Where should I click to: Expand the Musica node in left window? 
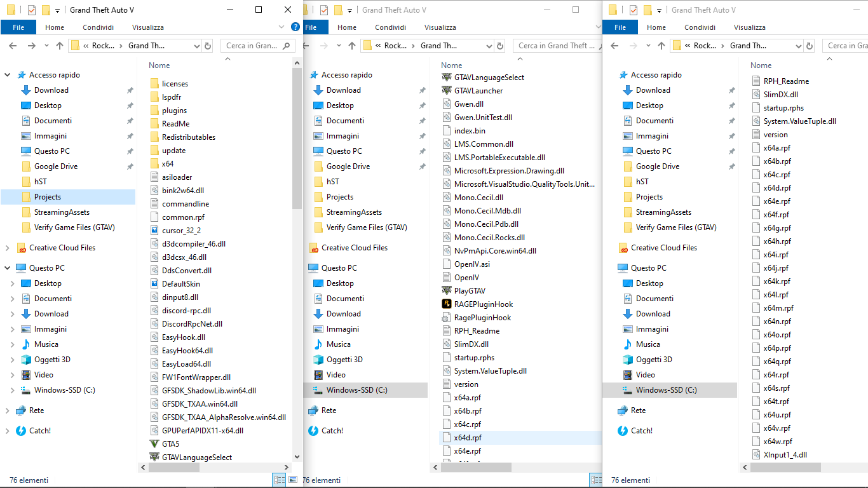[13, 344]
